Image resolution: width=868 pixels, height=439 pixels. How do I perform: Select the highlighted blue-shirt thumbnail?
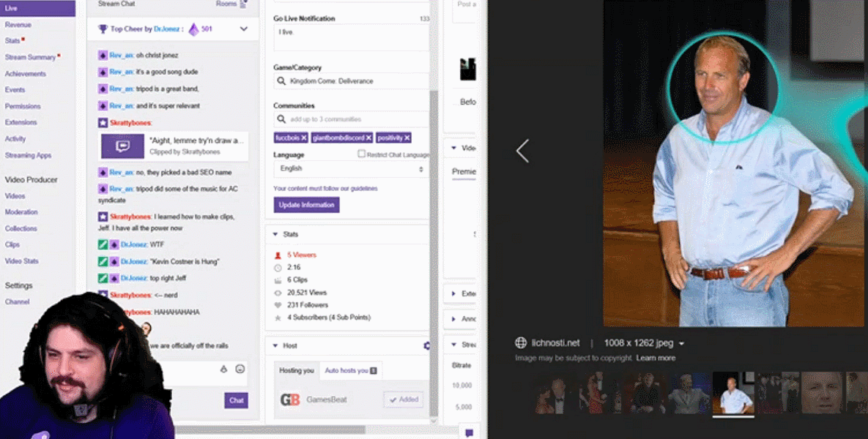[733, 393]
